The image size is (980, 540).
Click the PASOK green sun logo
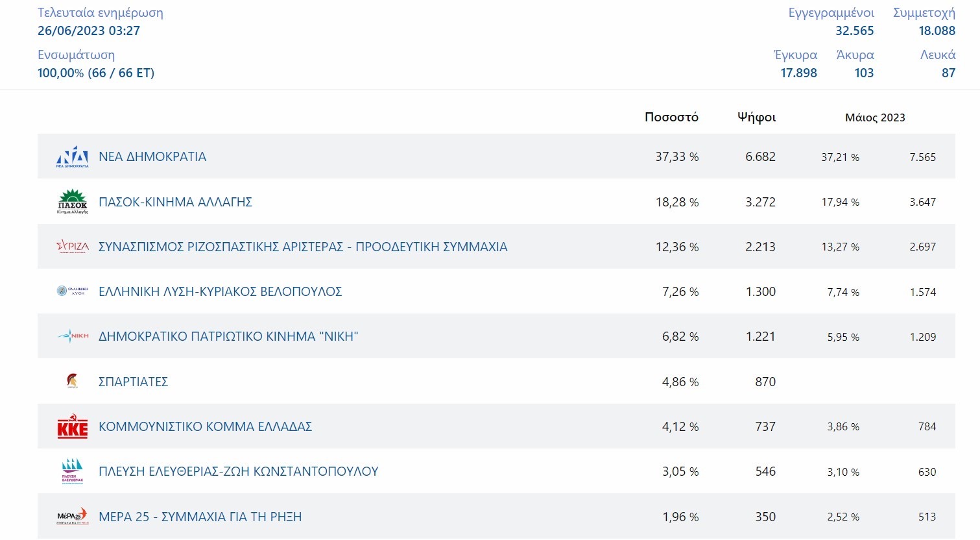pyautogui.click(x=73, y=202)
